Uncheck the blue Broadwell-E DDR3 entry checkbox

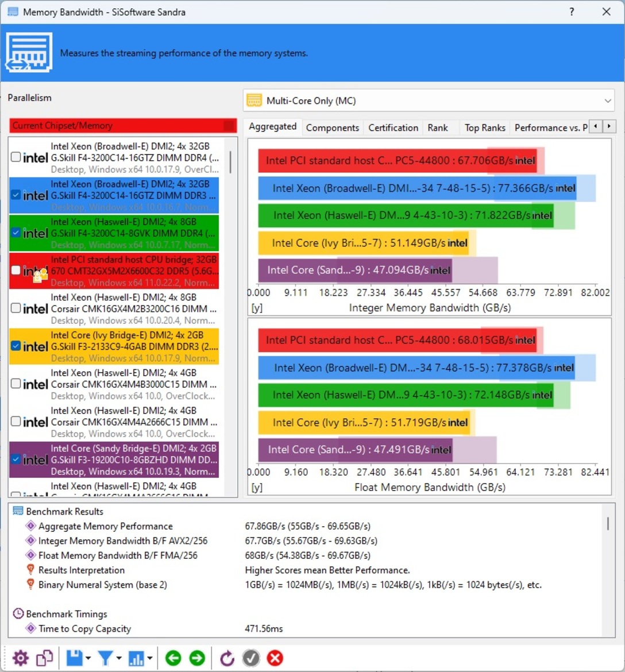click(x=16, y=195)
